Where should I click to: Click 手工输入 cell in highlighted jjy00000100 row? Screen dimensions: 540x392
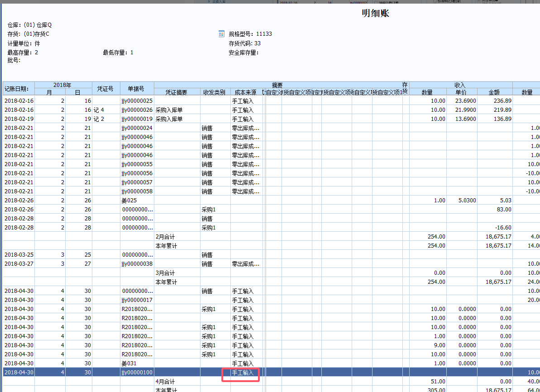point(243,373)
